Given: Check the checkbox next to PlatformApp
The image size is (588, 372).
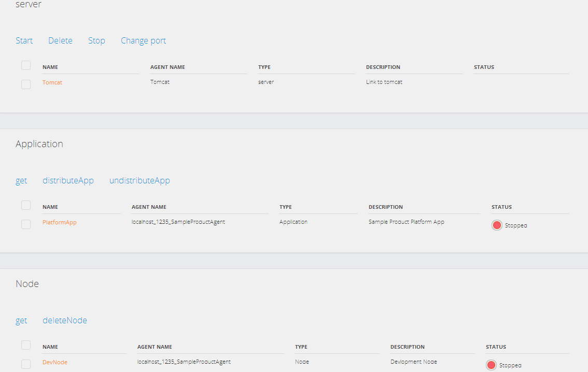Looking at the screenshot, I should tap(26, 224).
